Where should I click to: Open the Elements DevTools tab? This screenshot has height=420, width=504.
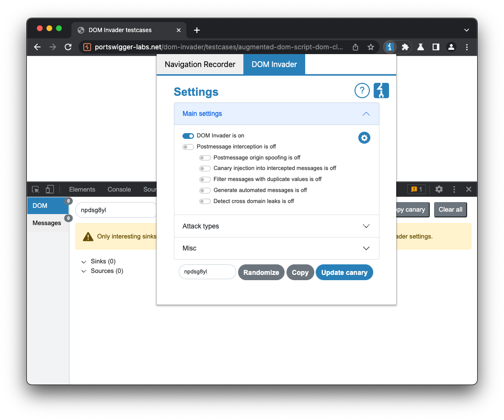click(82, 190)
